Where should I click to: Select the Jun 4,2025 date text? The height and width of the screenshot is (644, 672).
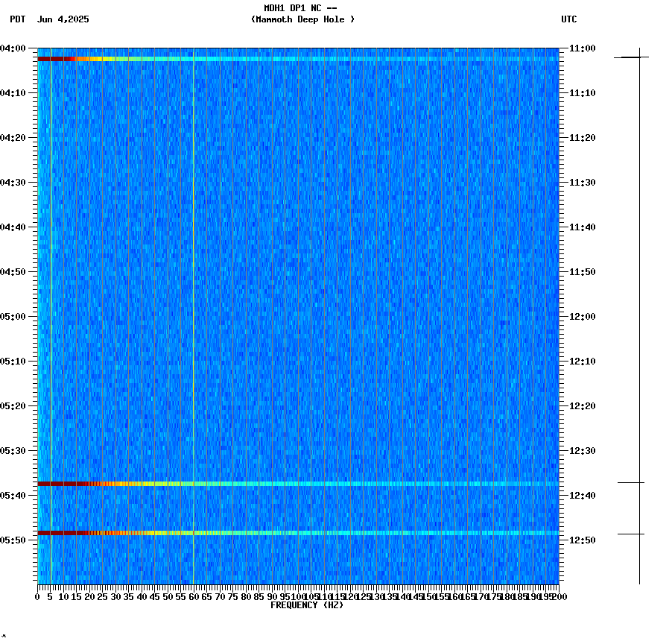coord(62,20)
